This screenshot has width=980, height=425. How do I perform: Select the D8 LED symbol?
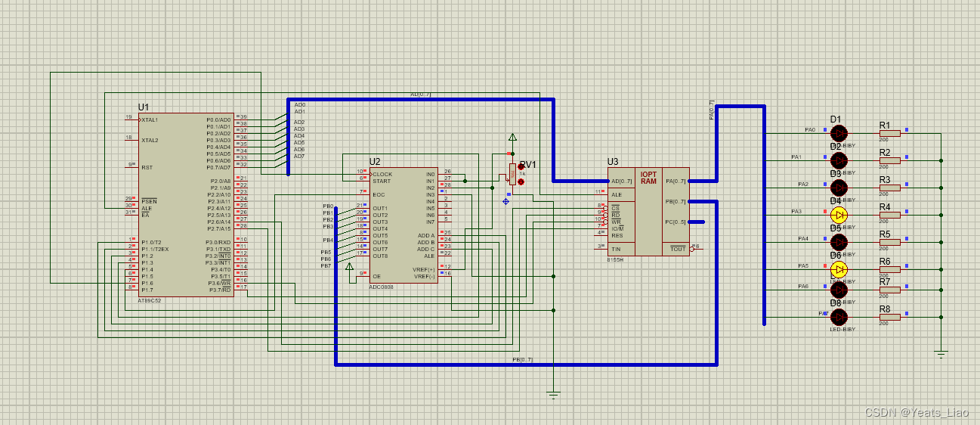pyautogui.click(x=839, y=317)
